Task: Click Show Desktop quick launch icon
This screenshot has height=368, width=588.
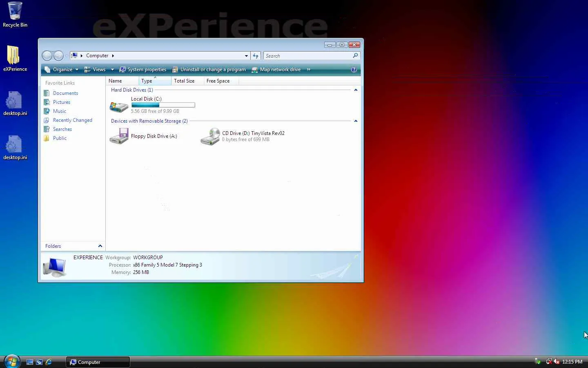Action: 29,362
